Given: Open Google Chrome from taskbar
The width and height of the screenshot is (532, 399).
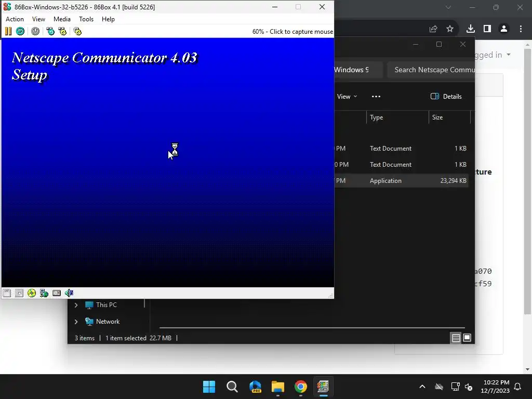Looking at the screenshot, I should pos(301,387).
